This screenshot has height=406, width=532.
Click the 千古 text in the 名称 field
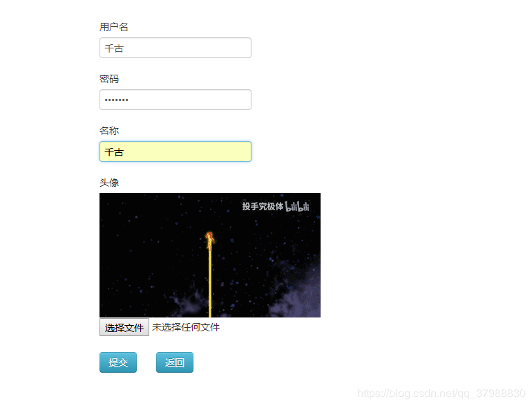pyautogui.click(x=114, y=152)
